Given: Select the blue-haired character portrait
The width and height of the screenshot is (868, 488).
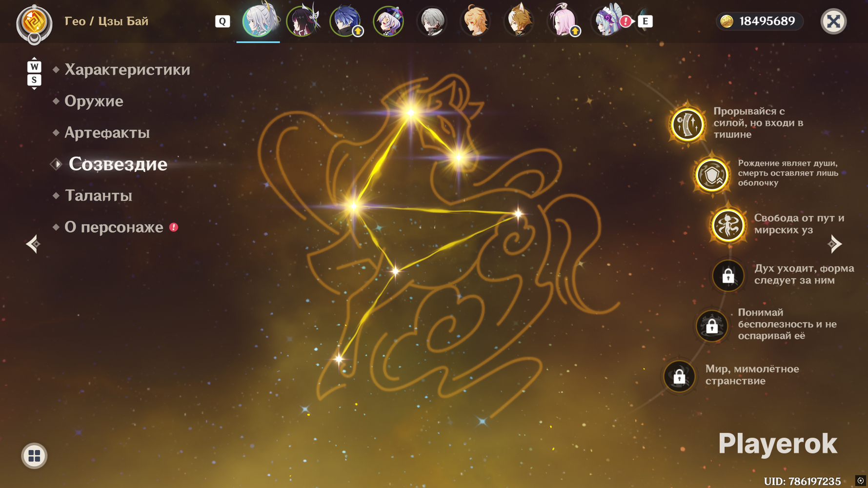Looking at the screenshot, I should (x=345, y=21).
